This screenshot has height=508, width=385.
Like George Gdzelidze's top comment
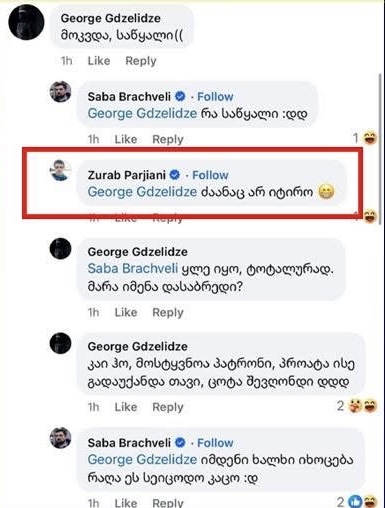point(99,61)
